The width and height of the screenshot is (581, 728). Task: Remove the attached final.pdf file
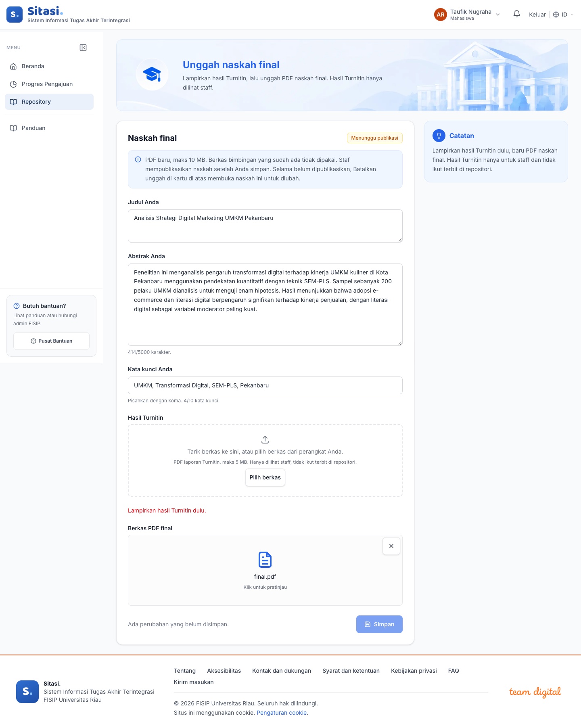(391, 546)
